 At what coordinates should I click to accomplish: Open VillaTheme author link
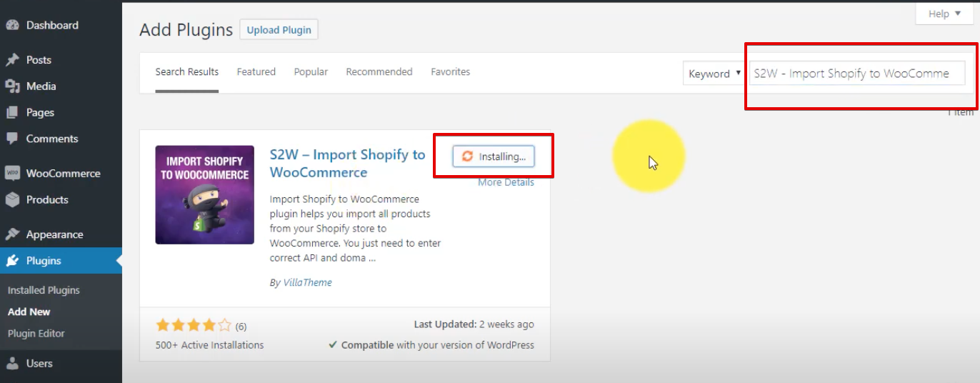[308, 282]
